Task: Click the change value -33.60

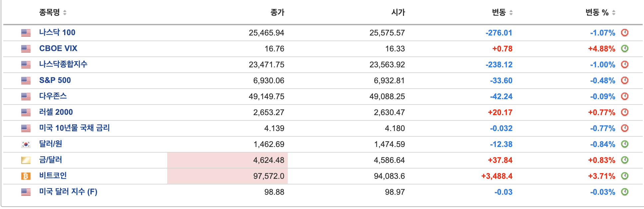Action: [x=501, y=81]
